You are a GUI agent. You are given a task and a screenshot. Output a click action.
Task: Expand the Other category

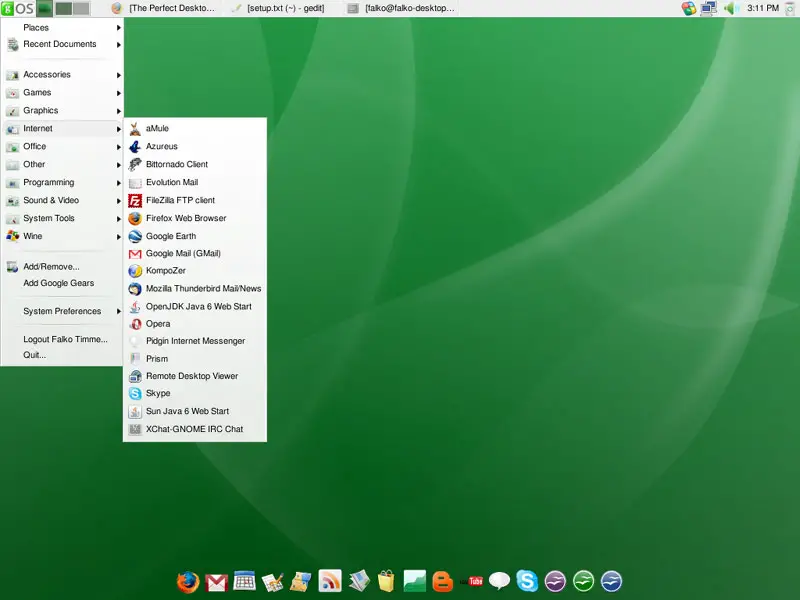(62, 164)
